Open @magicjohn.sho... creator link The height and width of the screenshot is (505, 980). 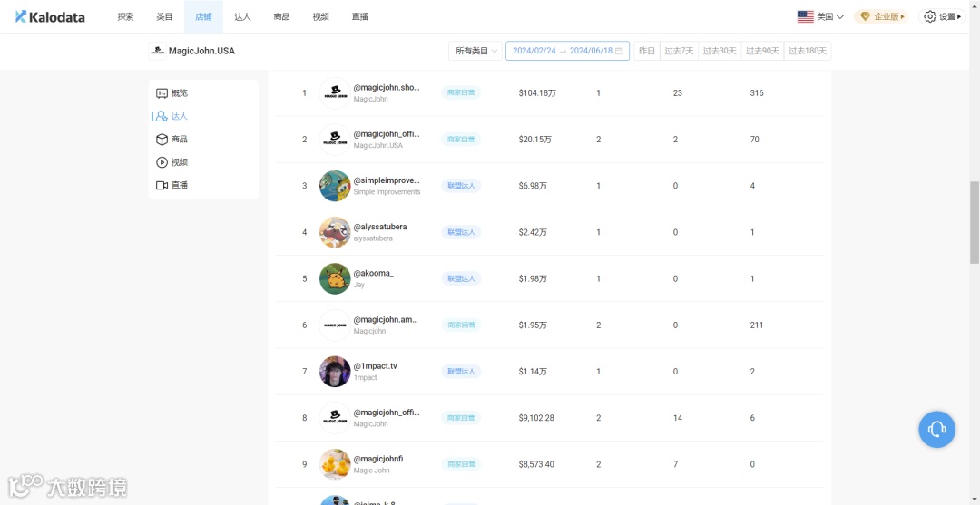pyautogui.click(x=387, y=88)
